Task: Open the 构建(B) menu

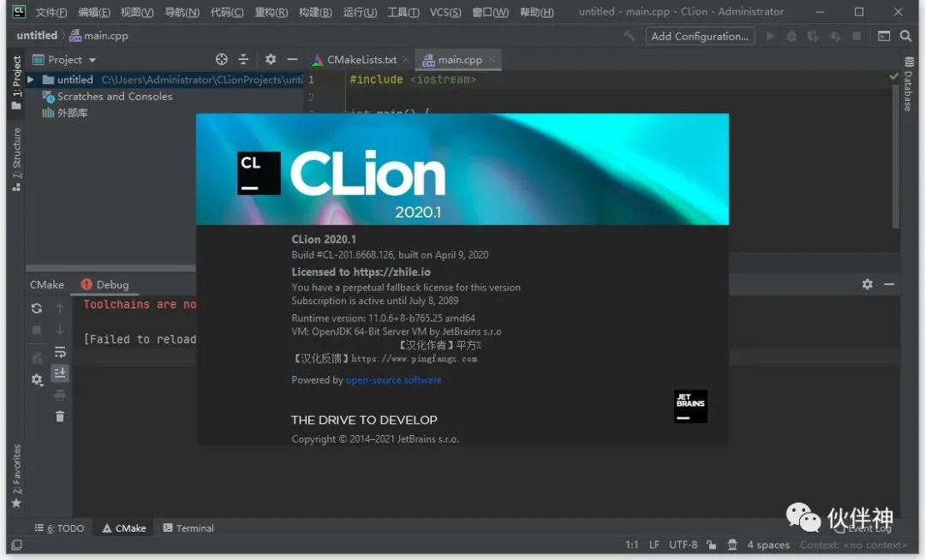Action: [x=315, y=12]
